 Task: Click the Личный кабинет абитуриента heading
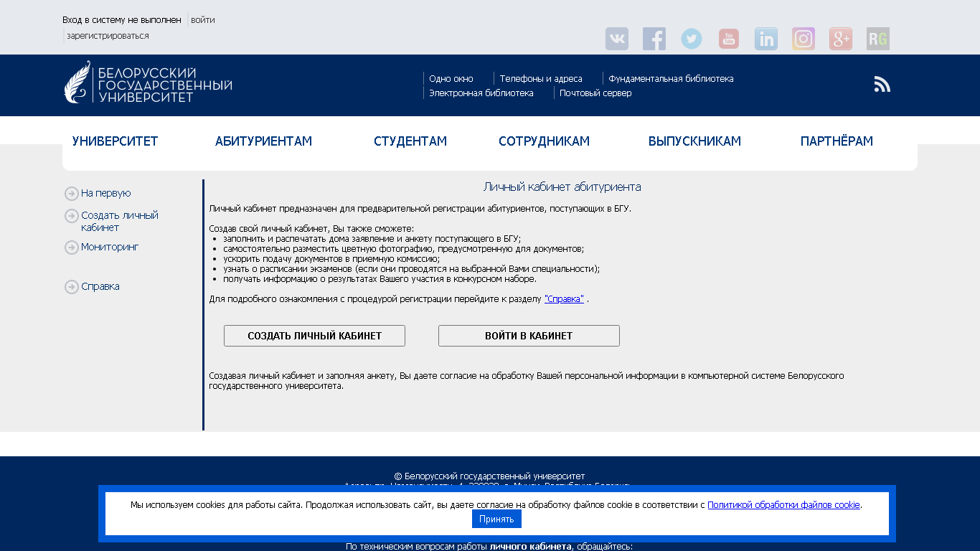562,187
